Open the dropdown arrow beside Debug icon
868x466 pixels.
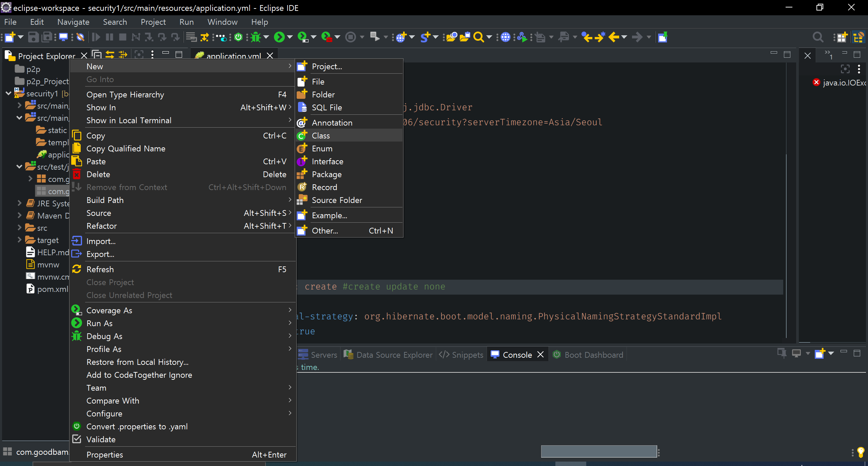266,37
